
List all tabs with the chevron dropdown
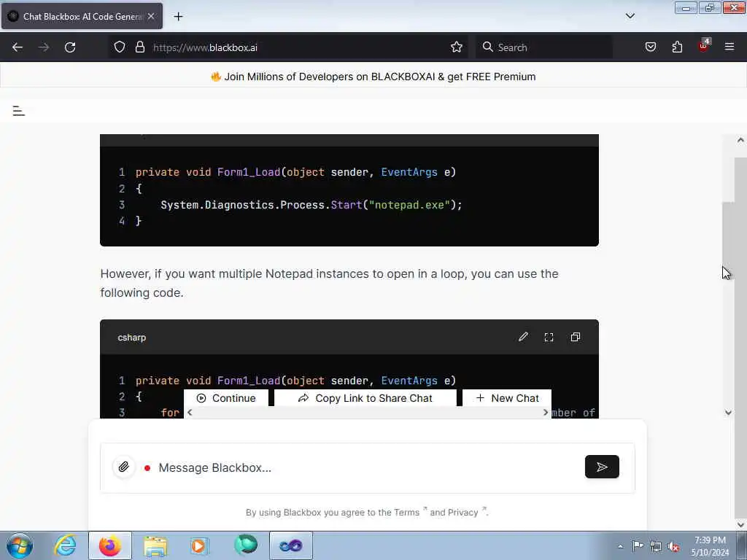630,16
